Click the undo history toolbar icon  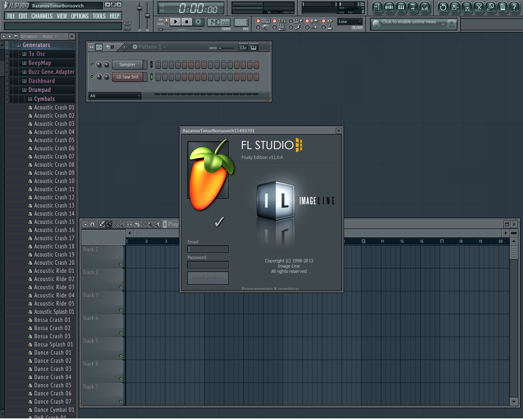[443, 7]
